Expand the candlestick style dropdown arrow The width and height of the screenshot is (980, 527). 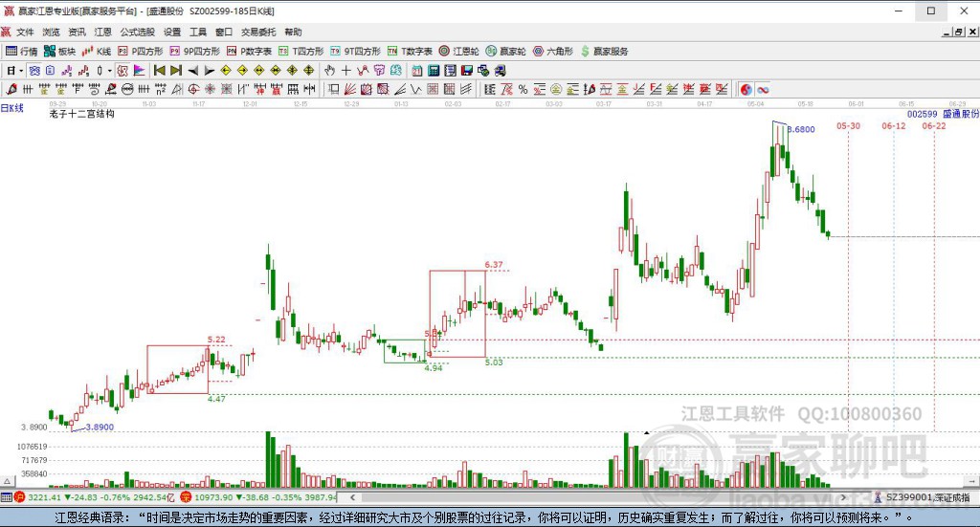[x=109, y=71]
